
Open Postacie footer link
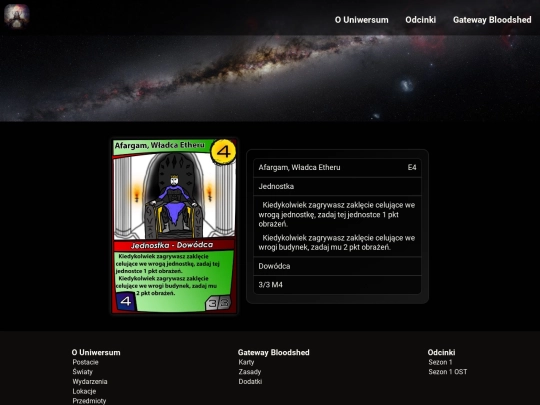coord(85,362)
